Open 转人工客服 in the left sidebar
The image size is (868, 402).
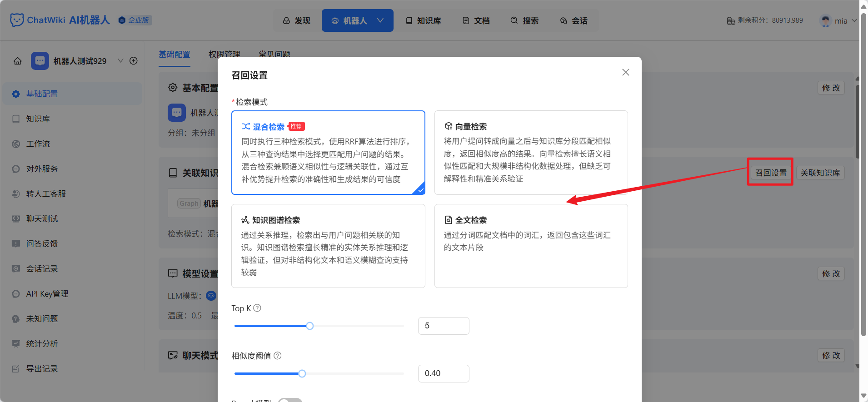[72, 194]
